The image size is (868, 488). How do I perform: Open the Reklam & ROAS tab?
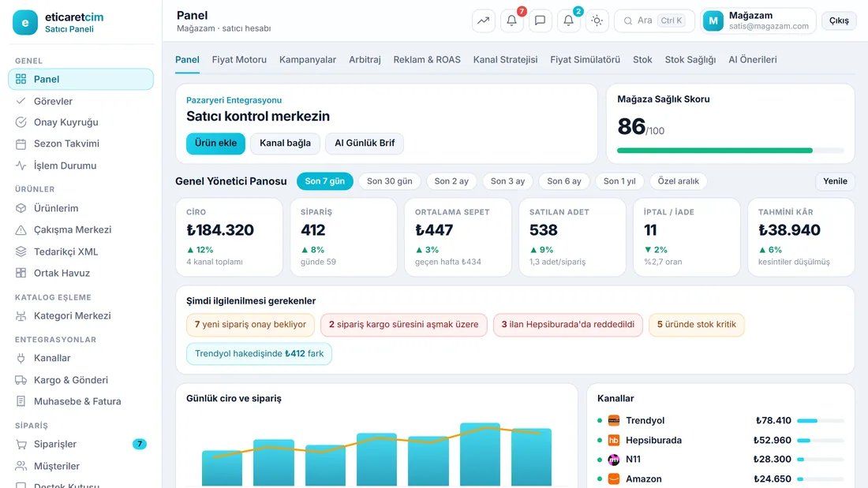tap(427, 60)
